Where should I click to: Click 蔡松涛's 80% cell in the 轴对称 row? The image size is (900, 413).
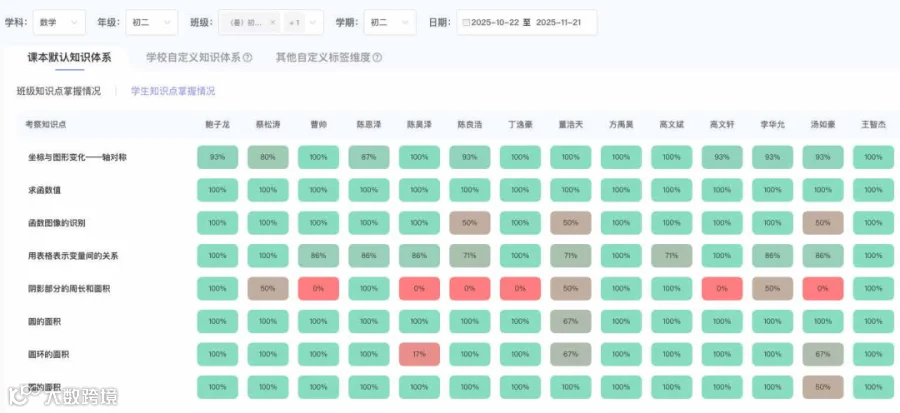point(268,157)
